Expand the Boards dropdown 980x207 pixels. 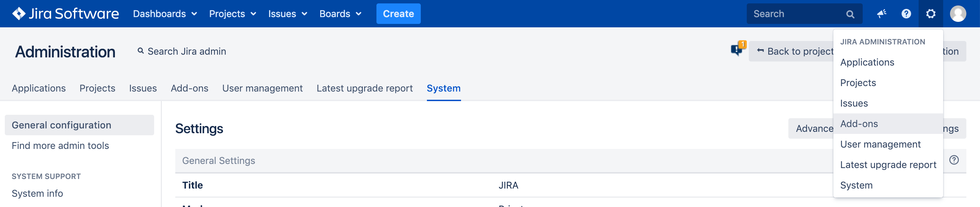pos(340,14)
